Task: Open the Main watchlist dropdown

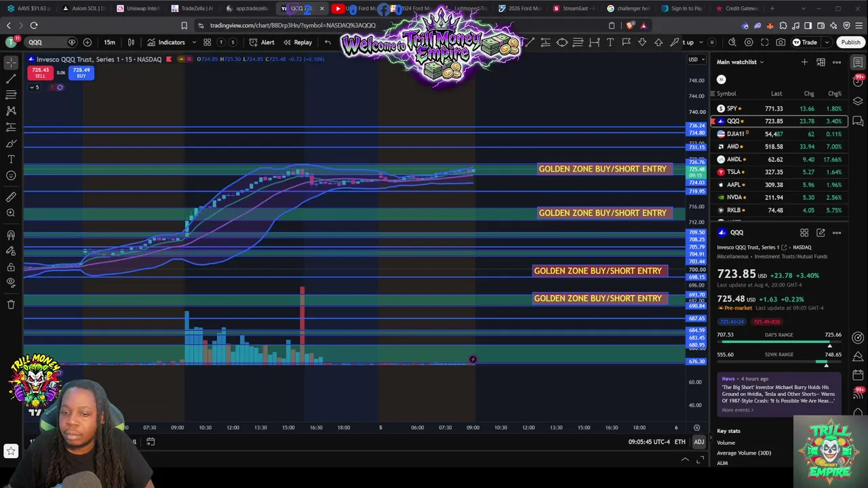Action: coord(741,62)
